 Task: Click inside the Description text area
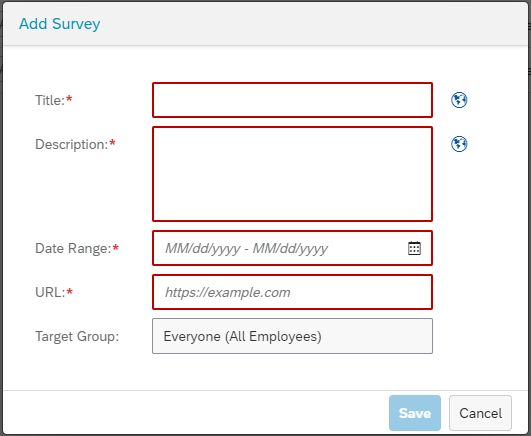click(x=292, y=174)
